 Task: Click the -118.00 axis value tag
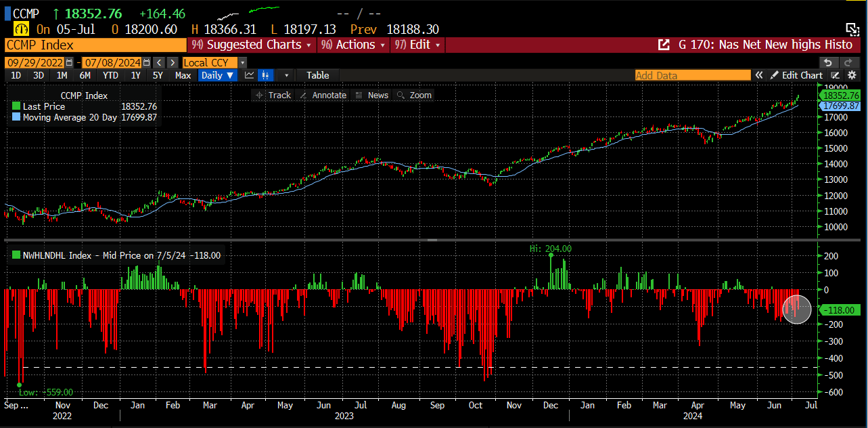click(840, 309)
